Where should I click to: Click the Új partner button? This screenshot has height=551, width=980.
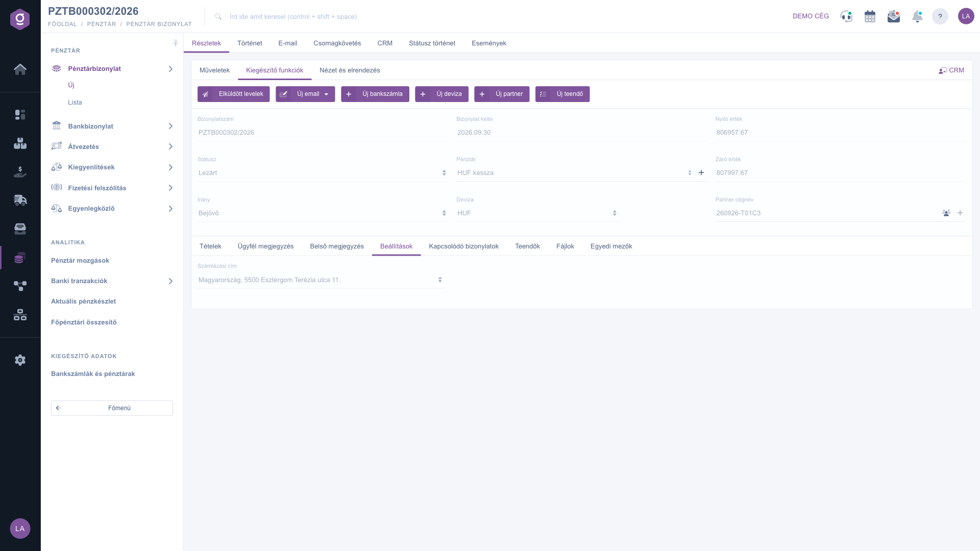point(502,94)
